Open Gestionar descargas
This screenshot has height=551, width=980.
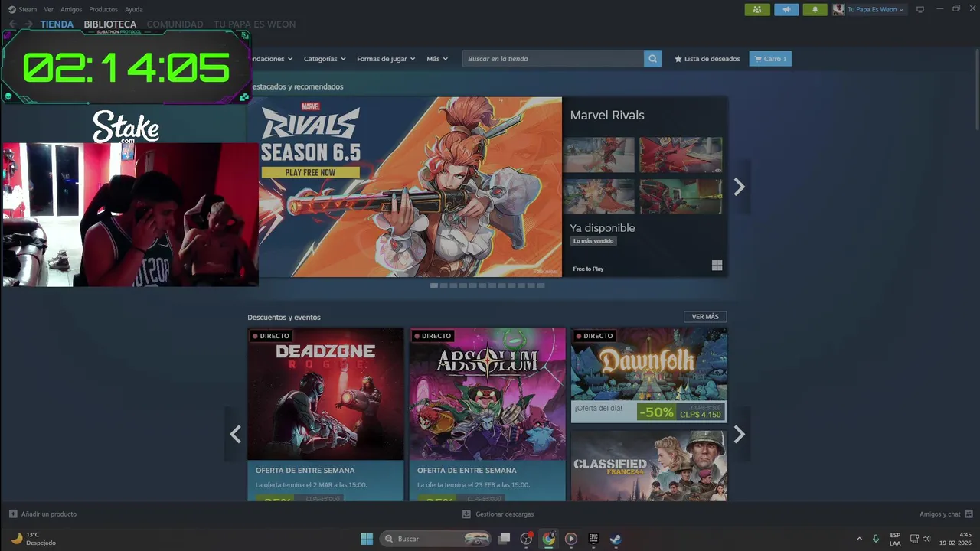click(505, 514)
